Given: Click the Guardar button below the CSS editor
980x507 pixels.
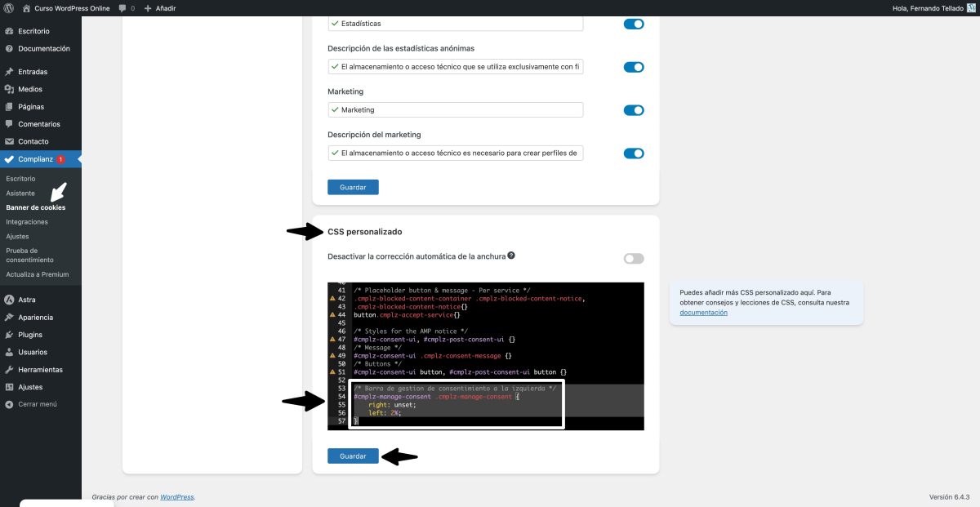Looking at the screenshot, I should [x=352, y=456].
